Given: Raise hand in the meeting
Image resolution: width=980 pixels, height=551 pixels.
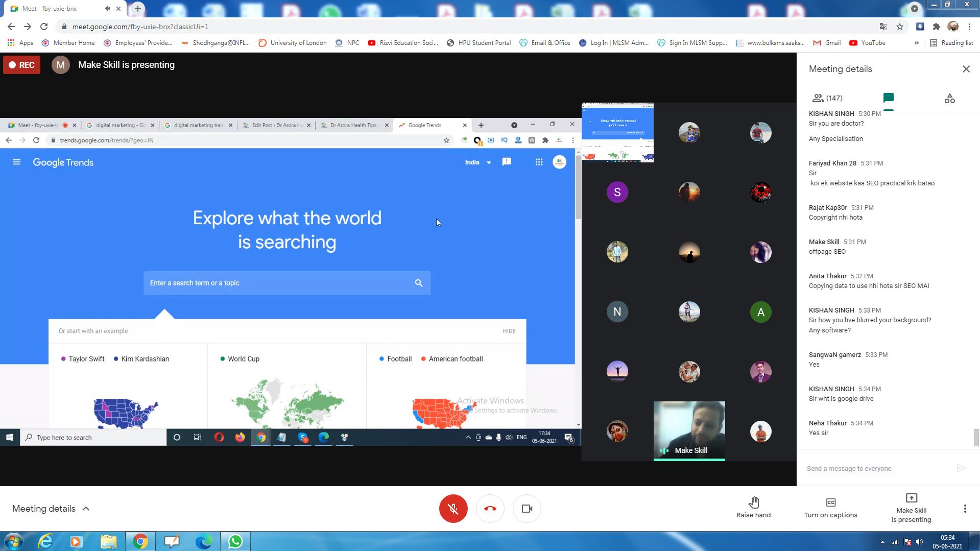Looking at the screenshot, I should pos(754,508).
